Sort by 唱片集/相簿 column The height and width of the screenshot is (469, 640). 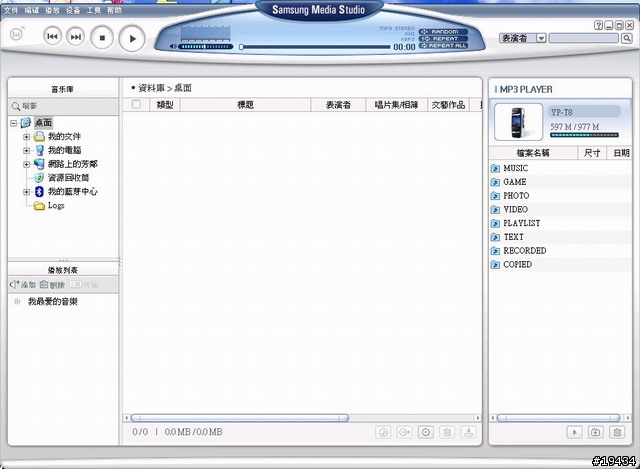[396, 105]
